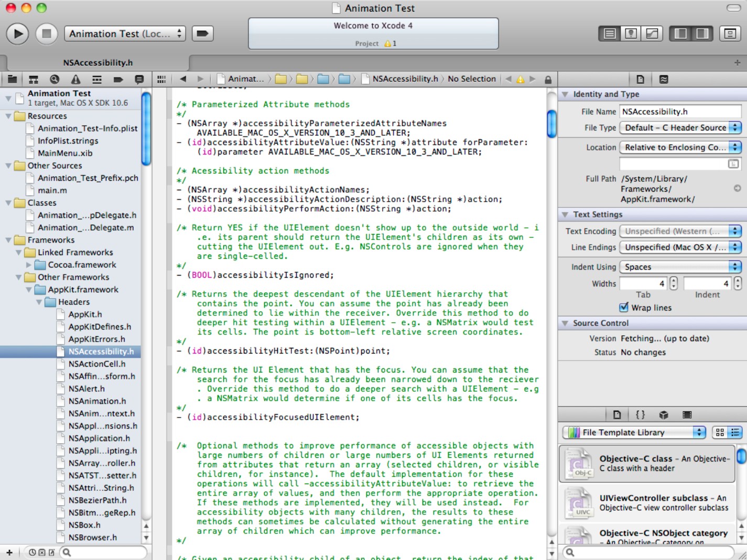This screenshot has height=560, width=747.
Task: Go back in editor history
Action: (183, 79)
